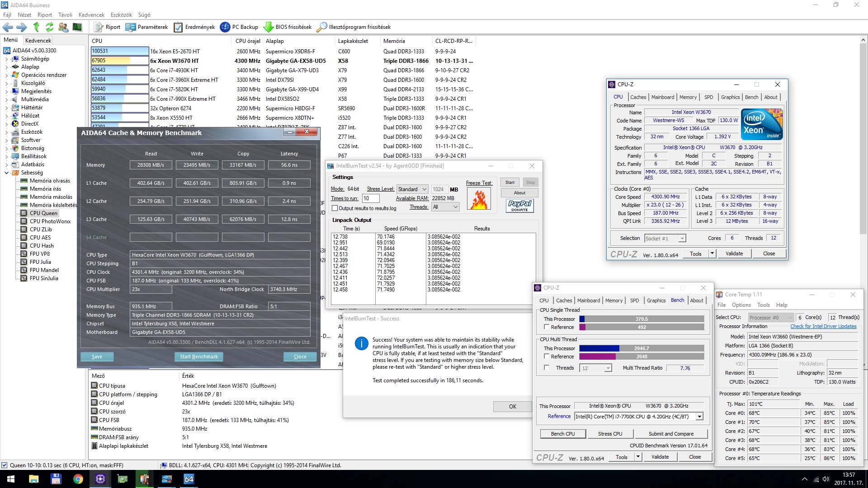The width and height of the screenshot is (868, 488).
Task: Toggle the checkbox in AIDA64 status bar
Action: [x=4, y=465]
